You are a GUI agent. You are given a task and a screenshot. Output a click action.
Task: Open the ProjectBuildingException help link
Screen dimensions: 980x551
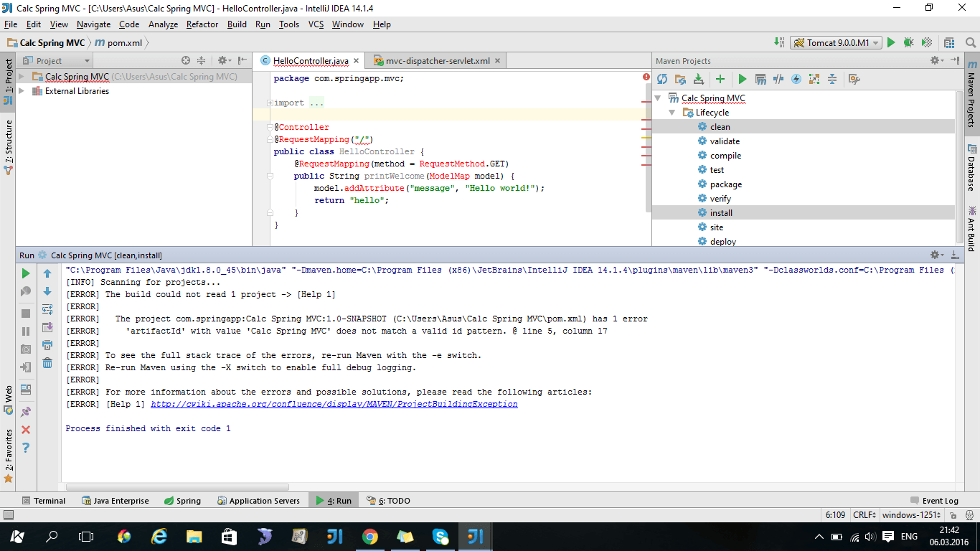[x=334, y=405]
